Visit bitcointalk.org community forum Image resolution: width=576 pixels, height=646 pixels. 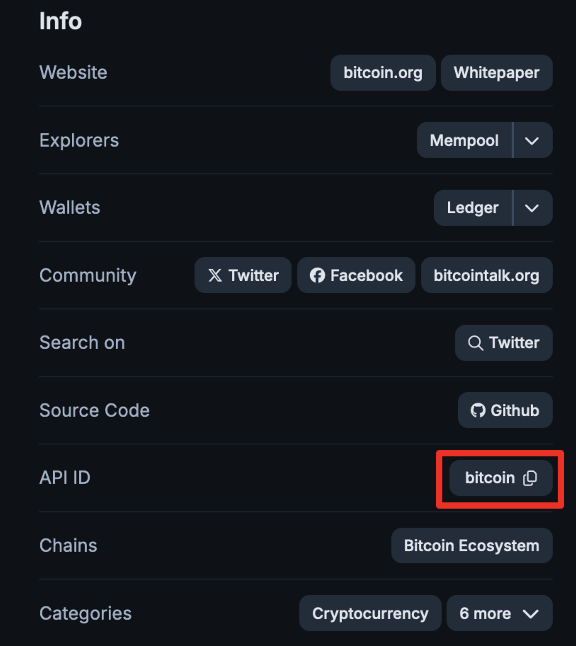pos(487,275)
